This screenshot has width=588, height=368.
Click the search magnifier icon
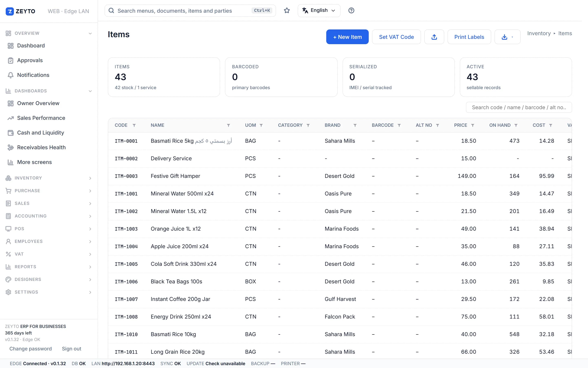click(x=111, y=10)
